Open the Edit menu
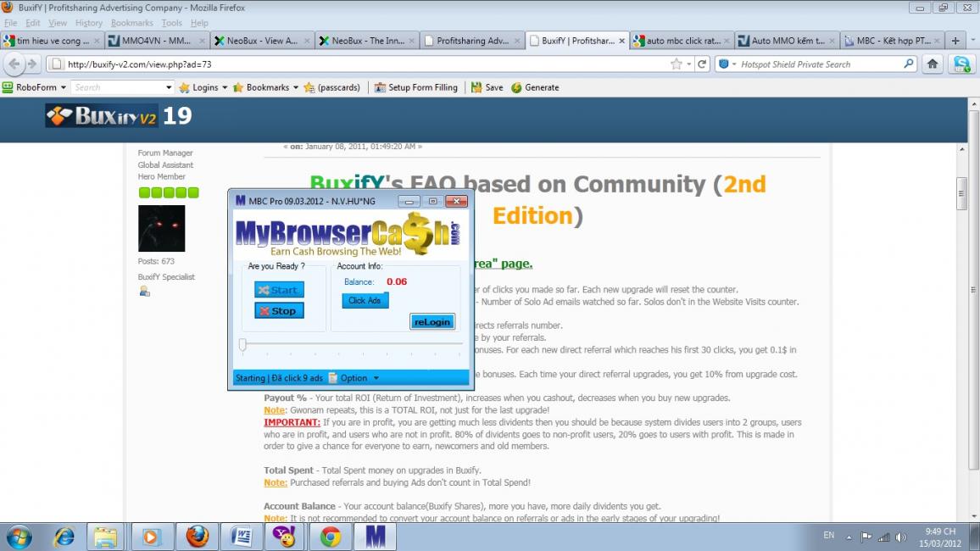The image size is (980, 551). 32,23
